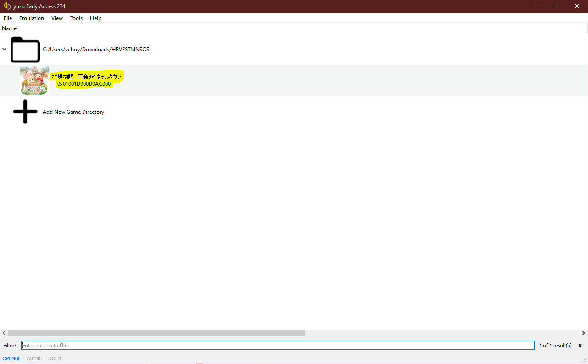Select the 牧場物語 再会のミネラルタウン game title
The image size is (588, 364).
(86, 77)
